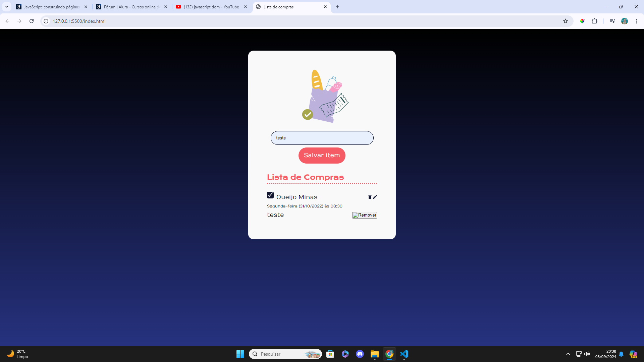Screen dimensions: 644x362
Task: Show hidden system tray icons
Action: (568, 354)
